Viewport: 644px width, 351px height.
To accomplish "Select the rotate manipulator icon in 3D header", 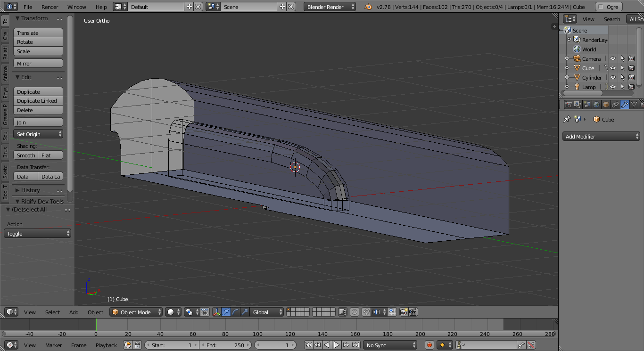I will point(235,312).
